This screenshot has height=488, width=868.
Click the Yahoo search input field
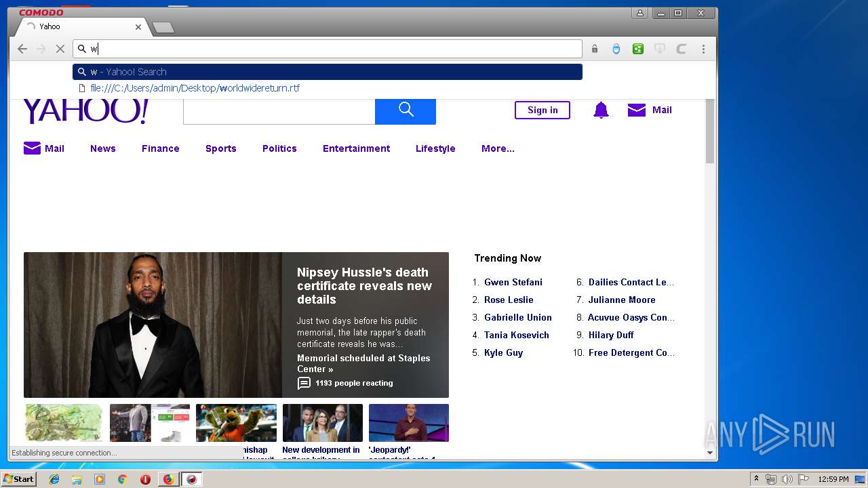coord(279,111)
